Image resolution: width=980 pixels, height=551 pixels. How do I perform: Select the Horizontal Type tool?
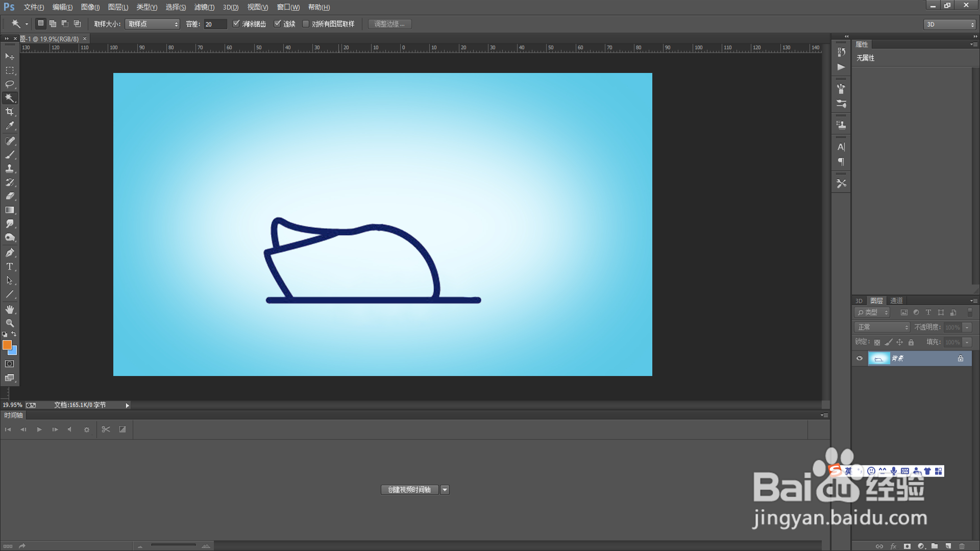10,266
